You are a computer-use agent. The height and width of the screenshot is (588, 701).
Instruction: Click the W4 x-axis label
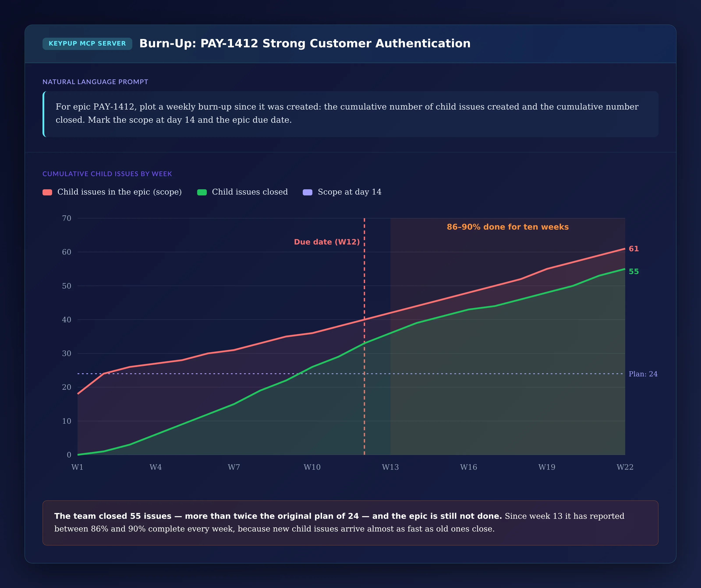click(x=156, y=467)
